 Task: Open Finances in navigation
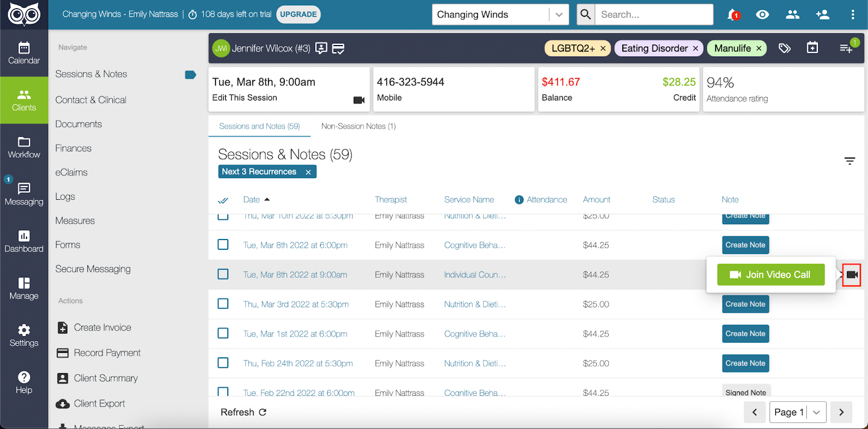click(x=73, y=148)
